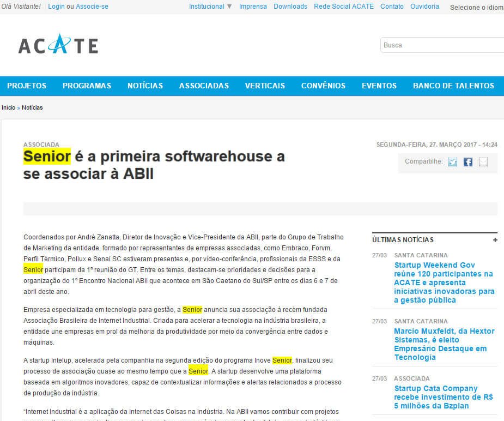Go to Início in breadcrumb
Image resolution: width=504 pixels, height=421 pixels.
(8, 108)
